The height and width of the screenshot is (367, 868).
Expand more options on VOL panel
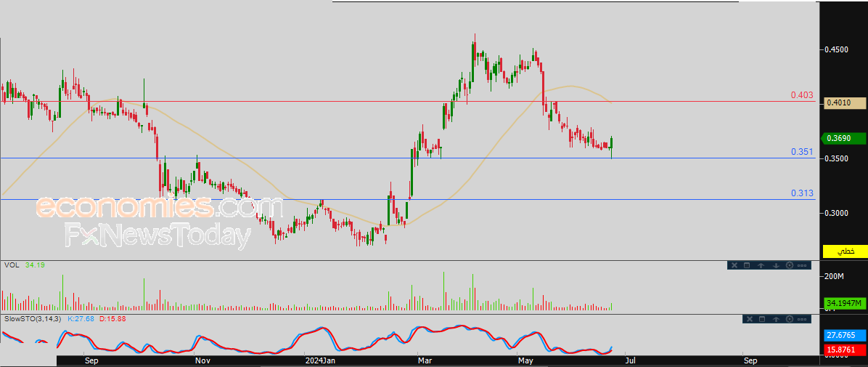pos(803,266)
